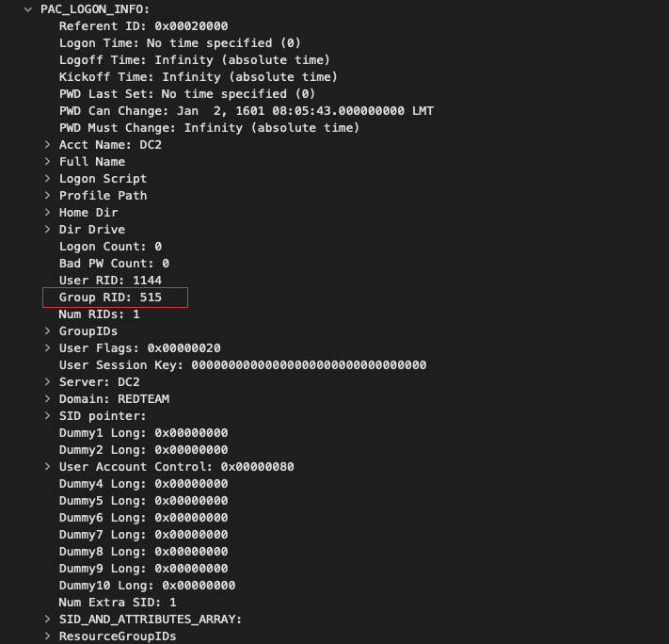669x644 pixels.
Task: Expand the GroupIDs node
Action: pos(47,331)
